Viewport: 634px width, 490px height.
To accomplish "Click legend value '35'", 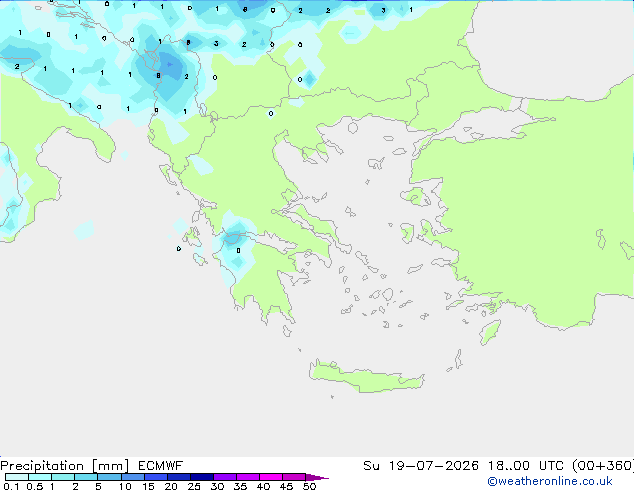I will click(x=240, y=486).
